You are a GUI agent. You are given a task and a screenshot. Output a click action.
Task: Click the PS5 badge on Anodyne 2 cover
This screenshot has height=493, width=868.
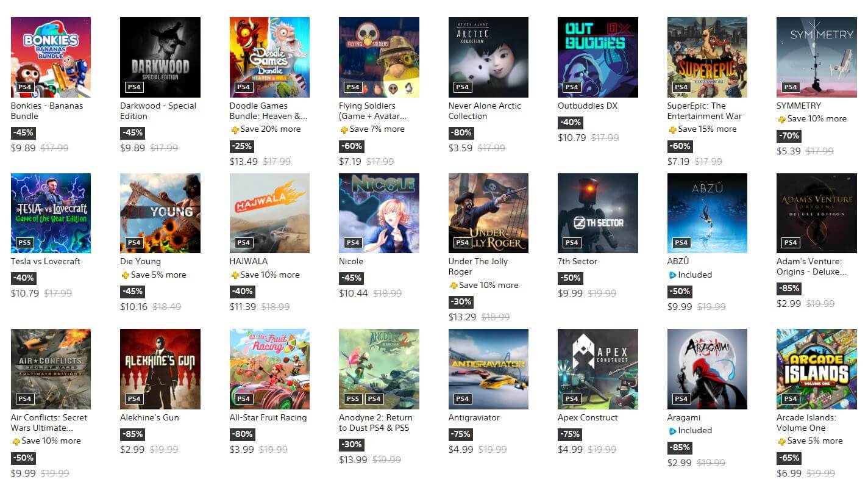tap(353, 399)
